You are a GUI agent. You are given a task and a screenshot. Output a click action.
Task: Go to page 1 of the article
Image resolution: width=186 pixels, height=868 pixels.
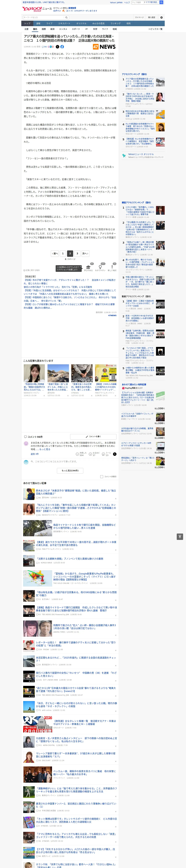pos(63,253)
